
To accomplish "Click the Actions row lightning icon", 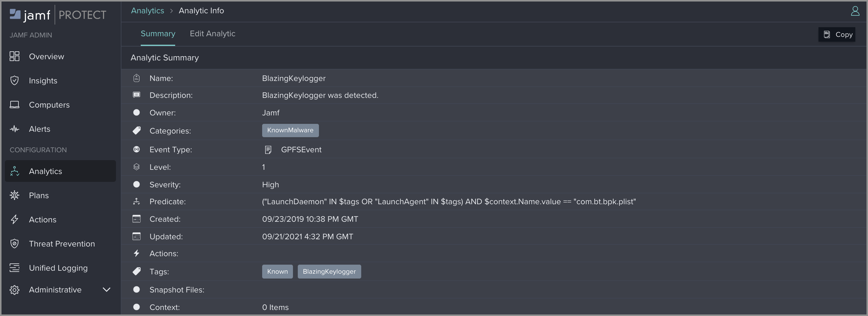I will 137,253.
